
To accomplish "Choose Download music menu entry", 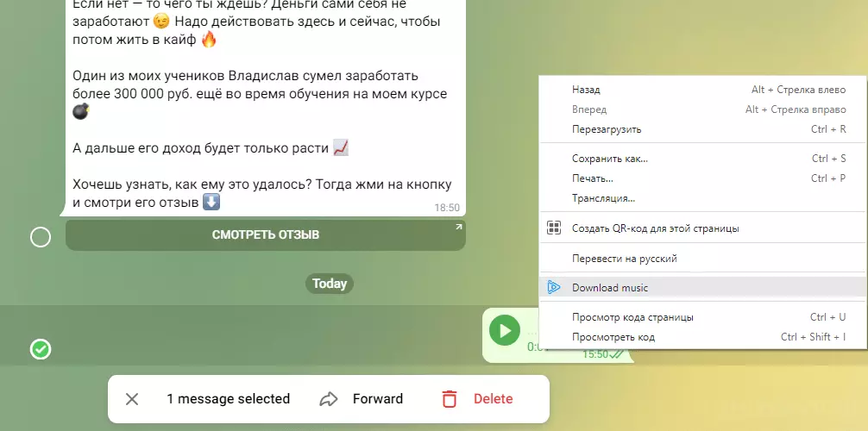I will [703, 288].
